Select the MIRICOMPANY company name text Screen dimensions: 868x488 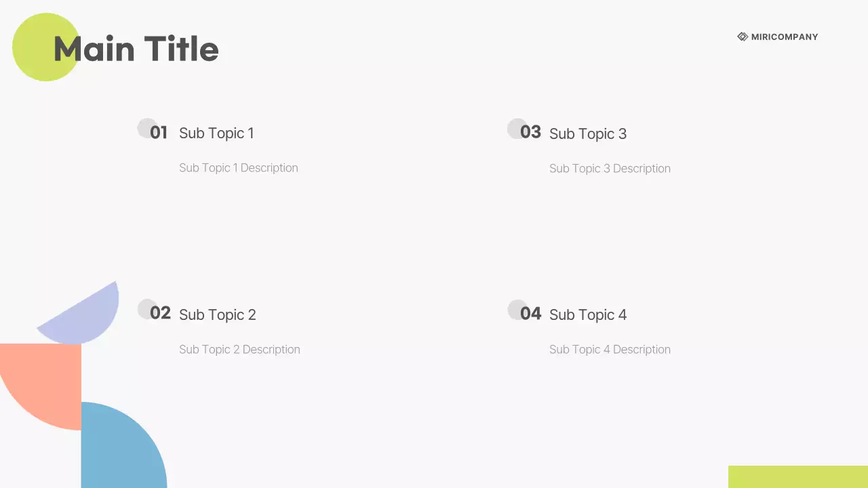click(x=785, y=37)
